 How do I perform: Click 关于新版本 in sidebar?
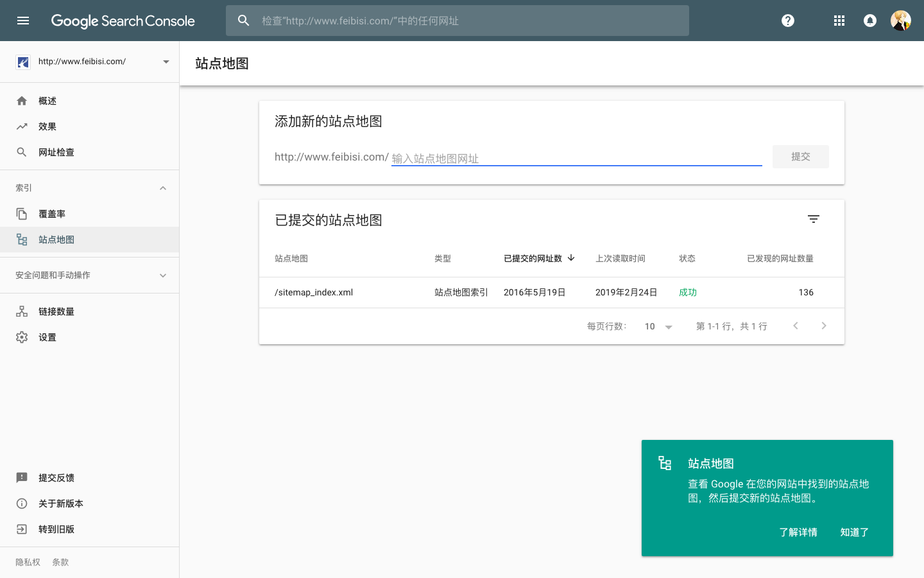[x=89, y=504]
